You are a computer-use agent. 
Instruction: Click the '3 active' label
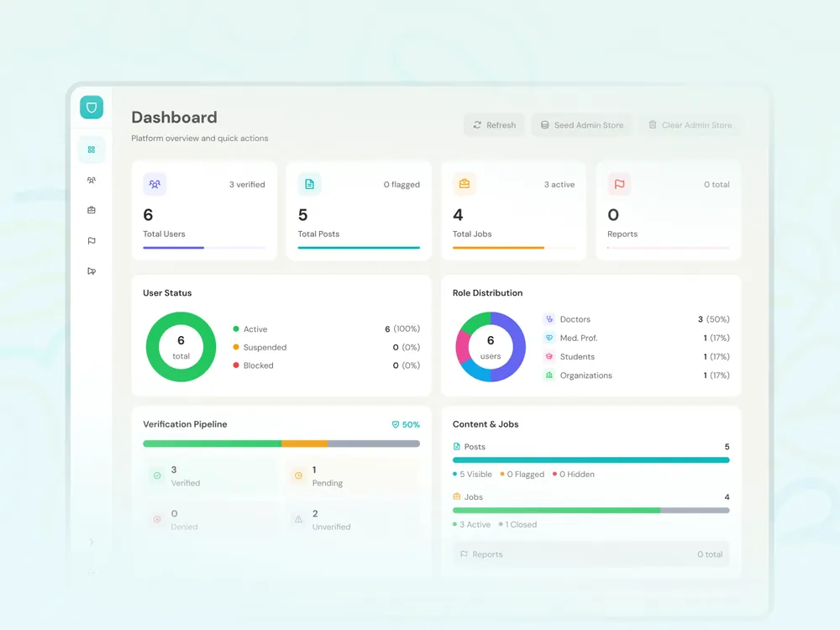pos(559,184)
